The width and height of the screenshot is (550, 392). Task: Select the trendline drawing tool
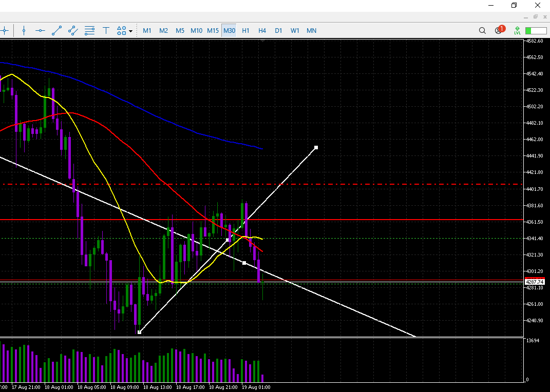tap(56, 31)
